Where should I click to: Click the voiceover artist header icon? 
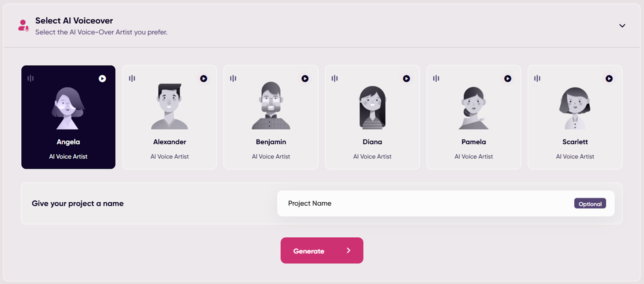(x=23, y=25)
